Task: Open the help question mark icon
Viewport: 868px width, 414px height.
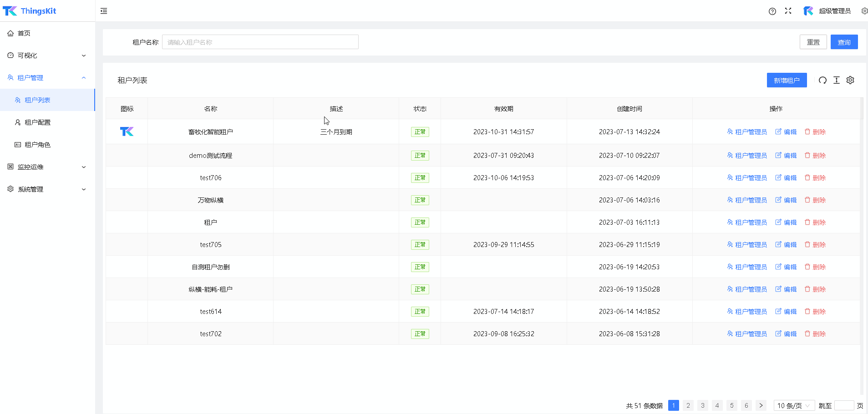Action: pos(772,11)
